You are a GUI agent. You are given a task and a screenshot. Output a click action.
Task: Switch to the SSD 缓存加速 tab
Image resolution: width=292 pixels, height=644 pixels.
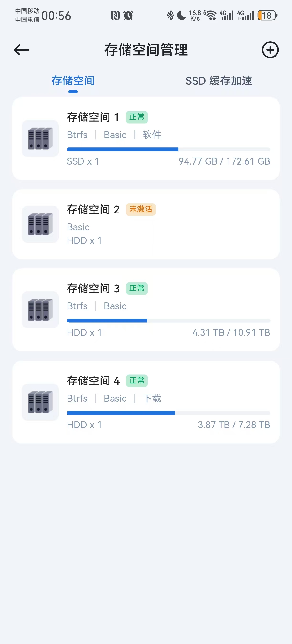click(x=219, y=81)
